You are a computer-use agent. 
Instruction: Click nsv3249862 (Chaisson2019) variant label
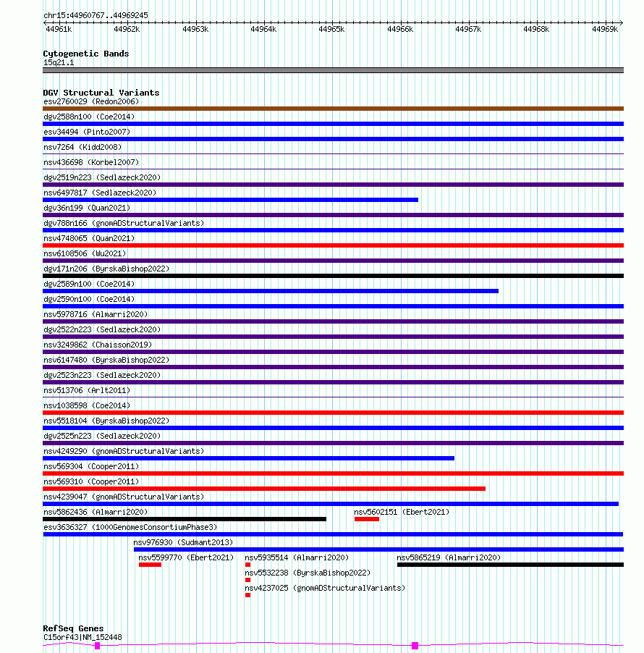98,345
